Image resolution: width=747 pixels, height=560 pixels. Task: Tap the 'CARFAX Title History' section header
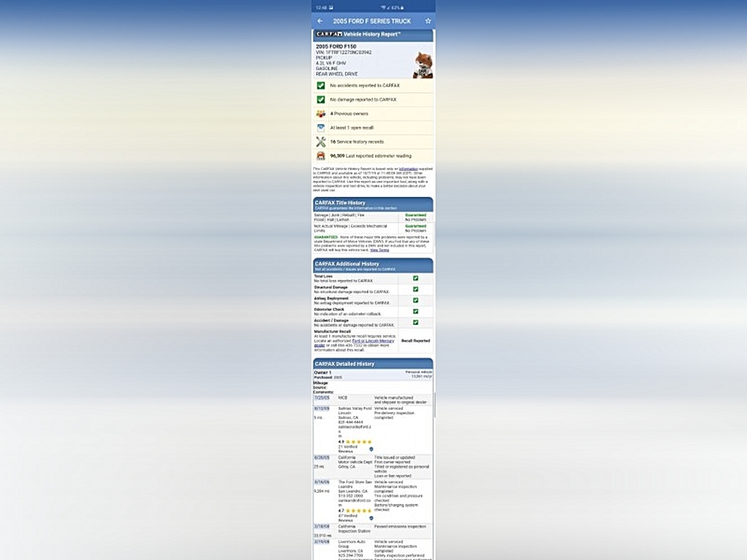click(x=373, y=205)
